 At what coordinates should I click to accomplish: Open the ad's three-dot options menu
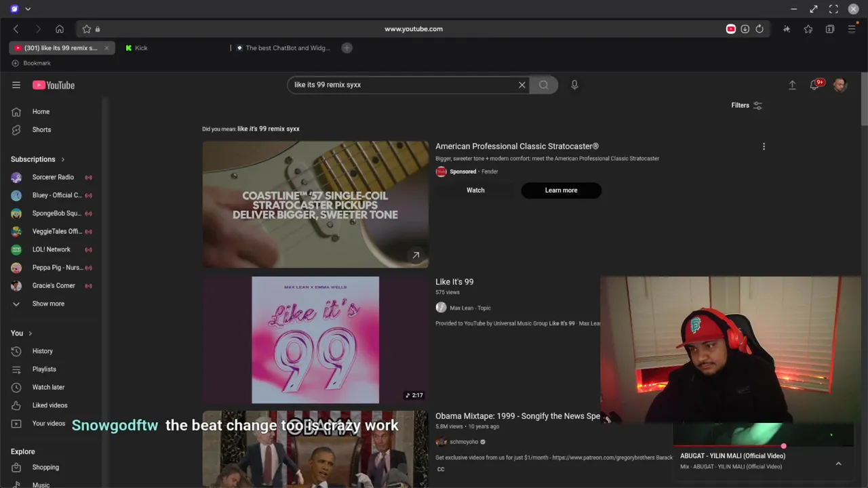coord(764,146)
